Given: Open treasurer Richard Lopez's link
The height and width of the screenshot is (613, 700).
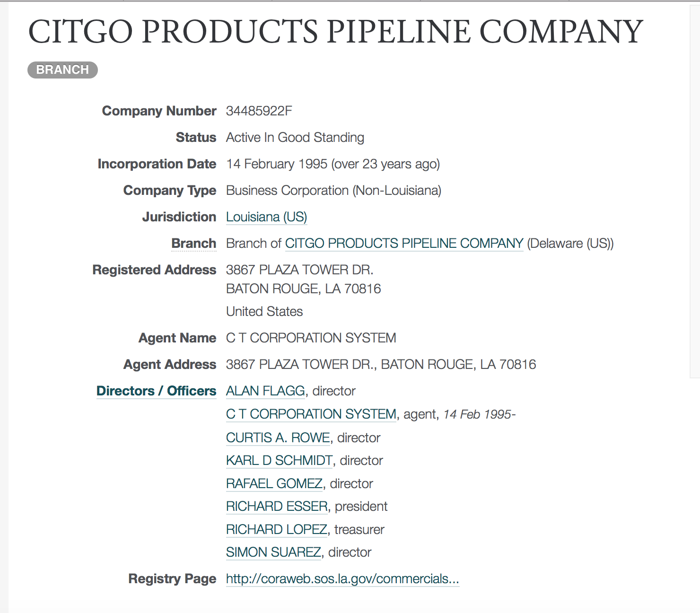Looking at the screenshot, I should [x=277, y=530].
